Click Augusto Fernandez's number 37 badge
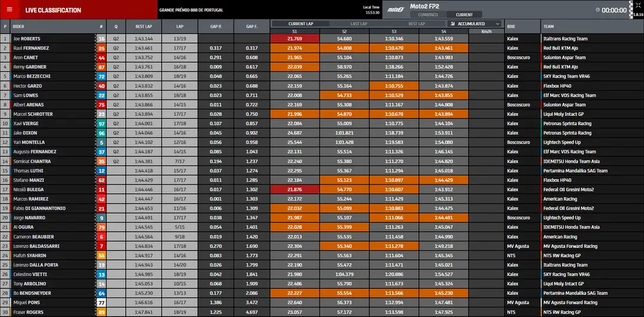Image resolution: width=644 pixels, height=317 pixels. [x=101, y=152]
